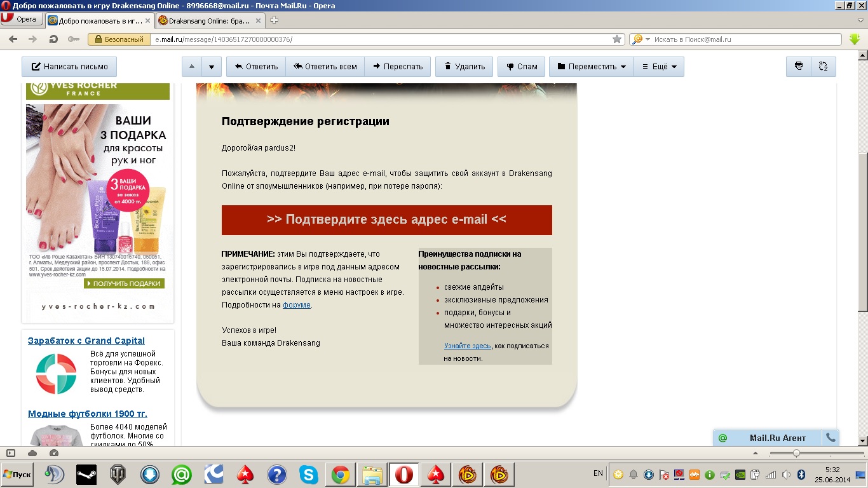Screen dimensions: 868x488
Task: Forward the email with Переслать
Action: click(398, 67)
